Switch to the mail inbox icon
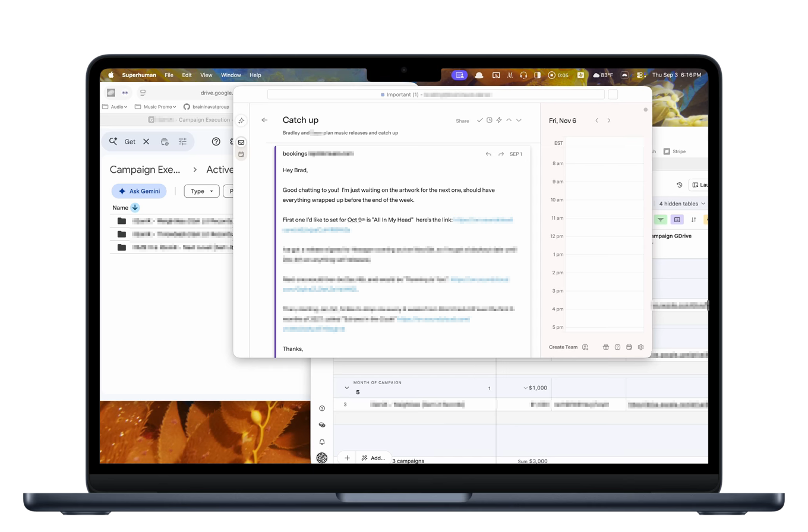 pos(241,142)
